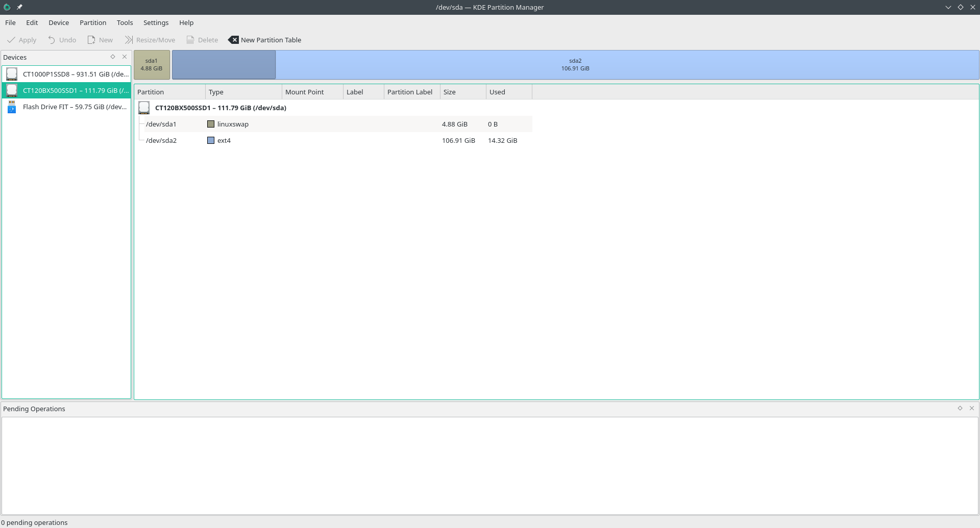Click the Resize/Move toolbar icon
980x528 pixels.
click(129, 40)
